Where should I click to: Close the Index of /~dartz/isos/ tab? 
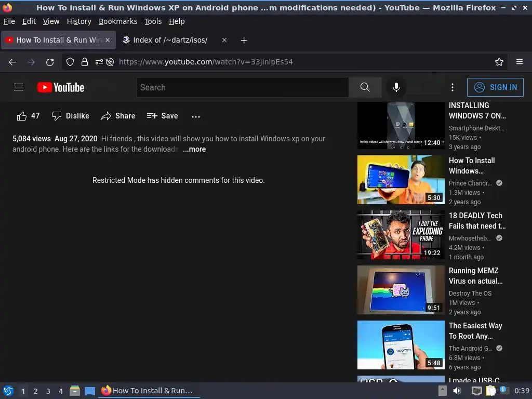(x=224, y=40)
